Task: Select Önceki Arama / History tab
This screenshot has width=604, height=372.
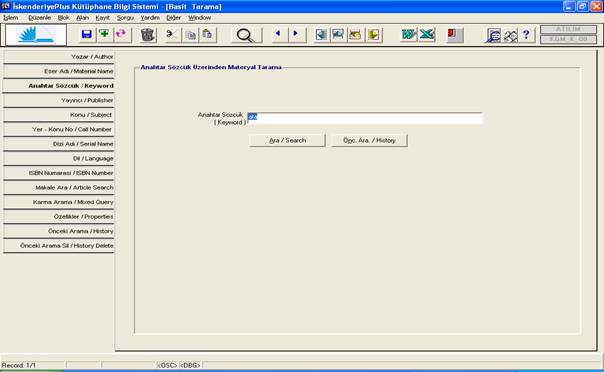Action: pyautogui.click(x=59, y=231)
